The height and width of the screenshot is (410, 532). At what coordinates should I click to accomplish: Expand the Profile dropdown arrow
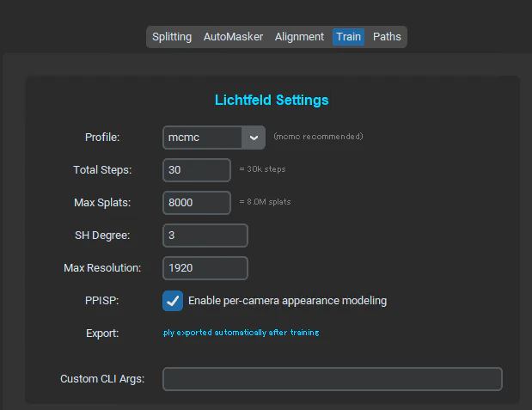[254, 138]
